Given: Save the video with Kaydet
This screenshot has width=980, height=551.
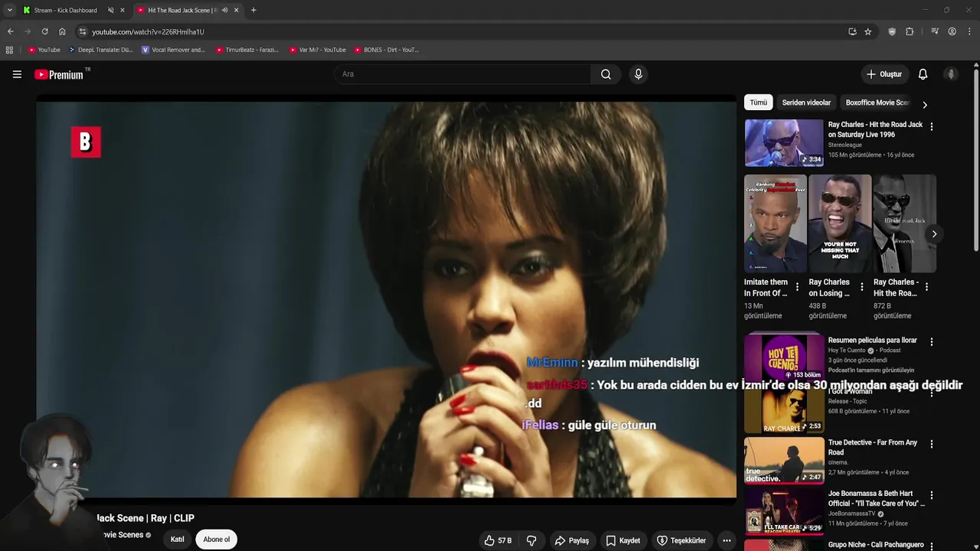Looking at the screenshot, I should coord(622,540).
